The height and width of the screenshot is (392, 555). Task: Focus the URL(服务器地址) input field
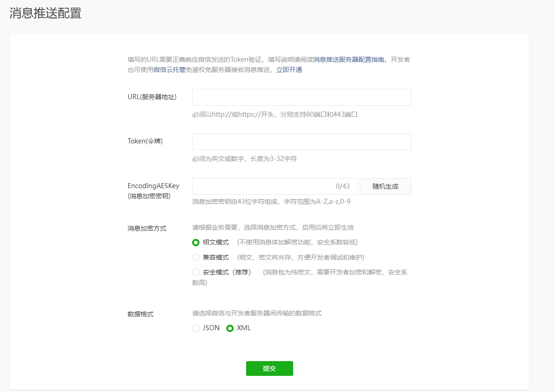coord(302,97)
